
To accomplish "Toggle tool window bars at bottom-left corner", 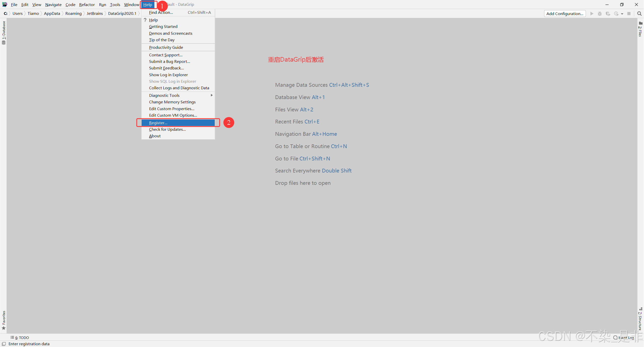I will pos(4,344).
